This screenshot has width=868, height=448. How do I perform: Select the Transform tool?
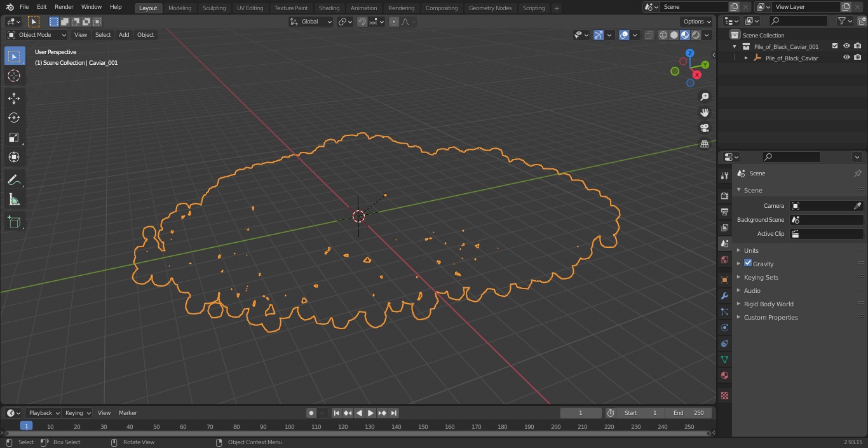[14, 157]
